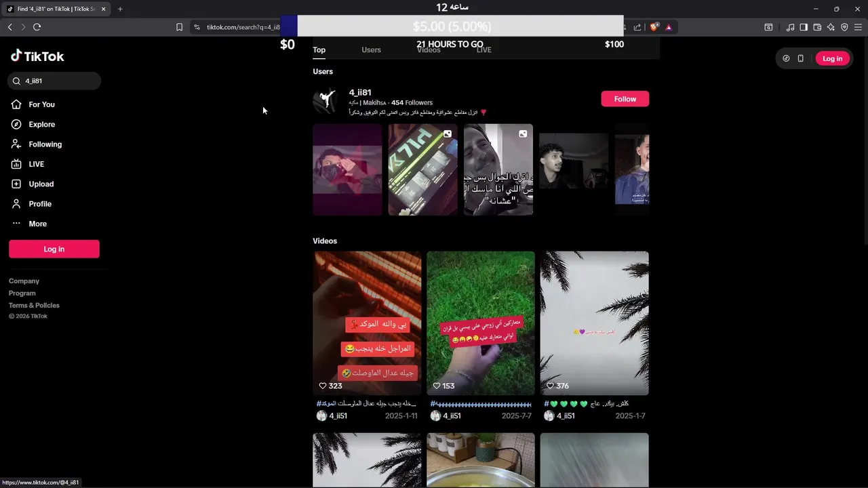Open the music note playlist icon
The width and height of the screenshot is (868, 488).
pos(790,27)
